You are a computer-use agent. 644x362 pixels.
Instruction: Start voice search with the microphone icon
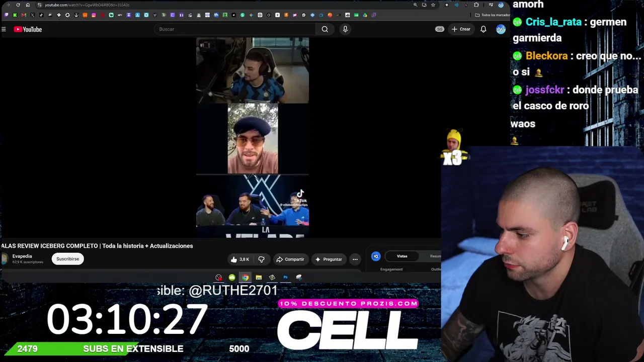point(345,29)
